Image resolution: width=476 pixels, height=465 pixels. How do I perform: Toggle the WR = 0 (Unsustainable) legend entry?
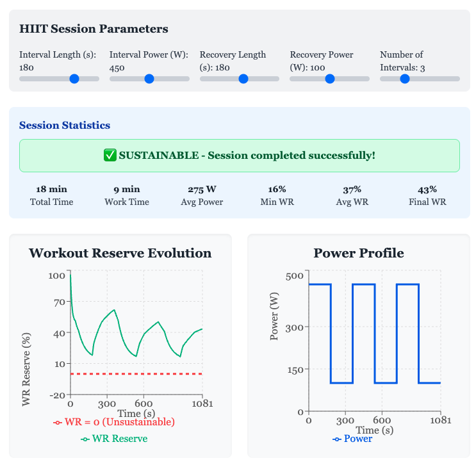click(114, 422)
